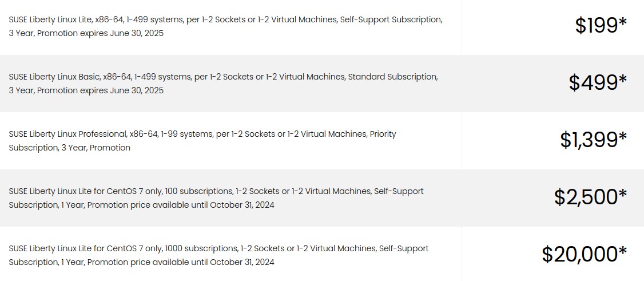This screenshot has height=281, width=644.
Task: Select the $20,000 price
Action: coord(585,254)
